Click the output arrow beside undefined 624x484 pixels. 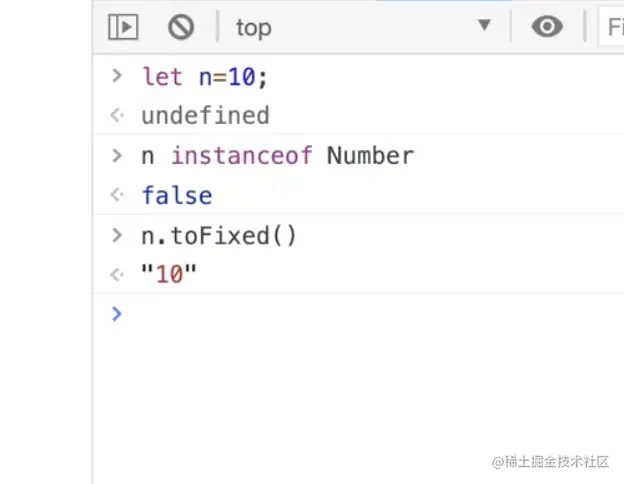pos(117,115)
